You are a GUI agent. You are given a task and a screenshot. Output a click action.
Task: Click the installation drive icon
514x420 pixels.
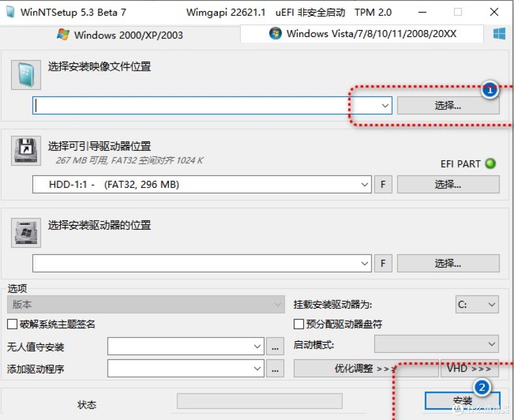point(26,233)
